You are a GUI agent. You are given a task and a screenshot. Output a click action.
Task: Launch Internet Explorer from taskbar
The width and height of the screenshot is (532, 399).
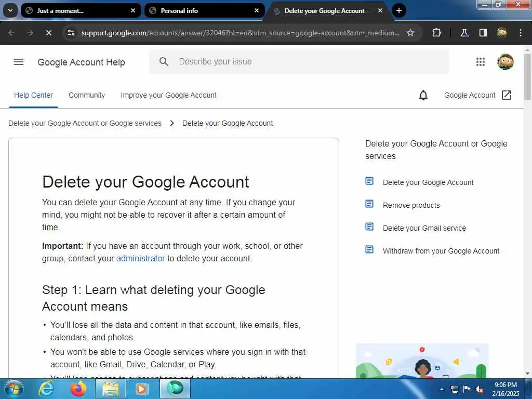click(x=46, y=389)
